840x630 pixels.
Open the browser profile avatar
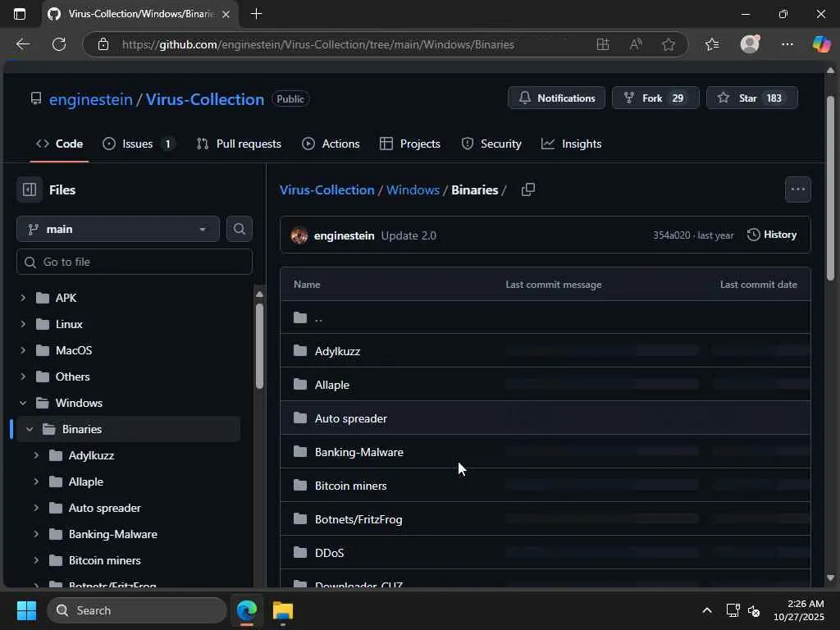click(x=750, y=44)
